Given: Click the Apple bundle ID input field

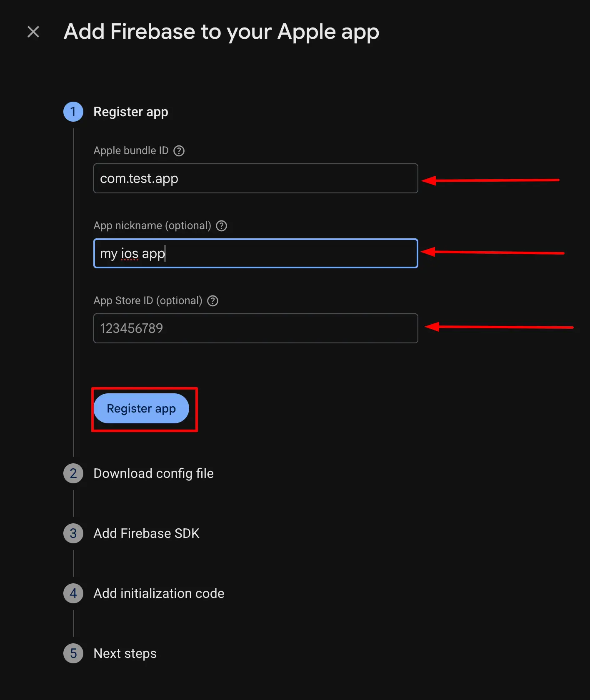Looking at the screenshot, I should point(255,178).
